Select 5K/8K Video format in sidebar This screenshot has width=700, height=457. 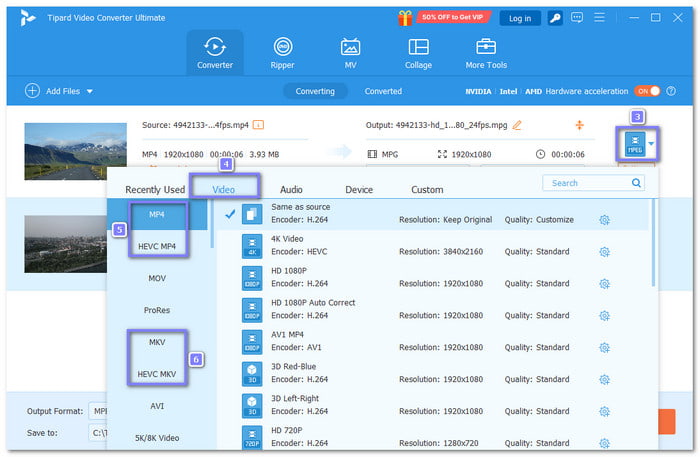tap(157, 438)
